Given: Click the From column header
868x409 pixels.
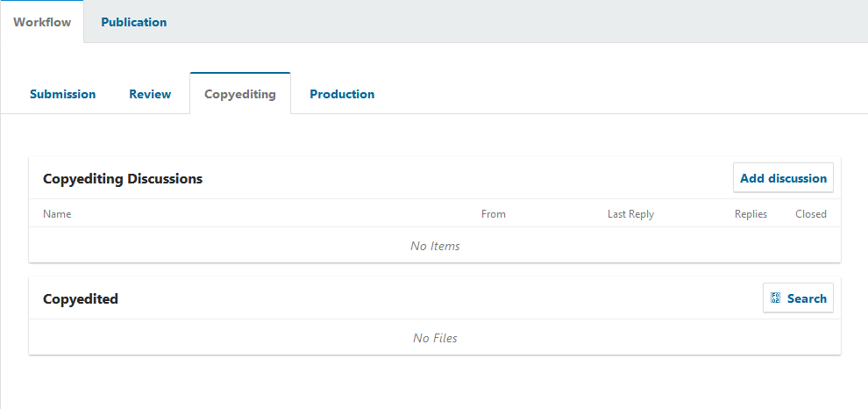Looking at the screenshot, I should [x=493, y=214].
